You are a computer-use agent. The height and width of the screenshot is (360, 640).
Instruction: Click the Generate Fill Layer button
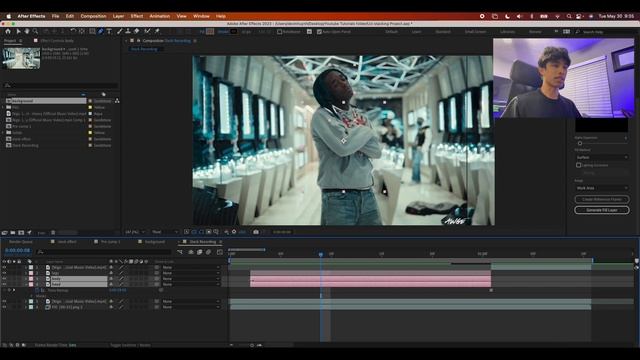(x=602, y=210)
